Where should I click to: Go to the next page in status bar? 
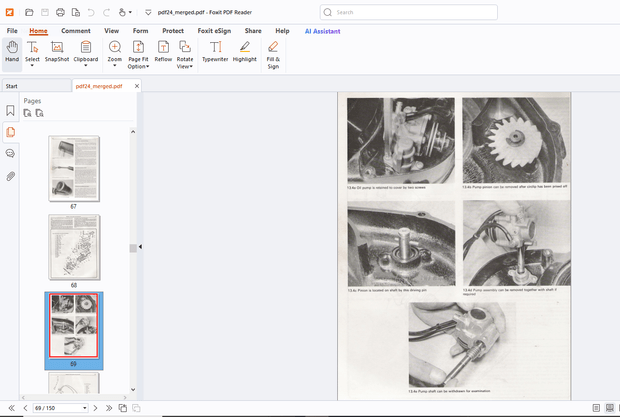97,408
